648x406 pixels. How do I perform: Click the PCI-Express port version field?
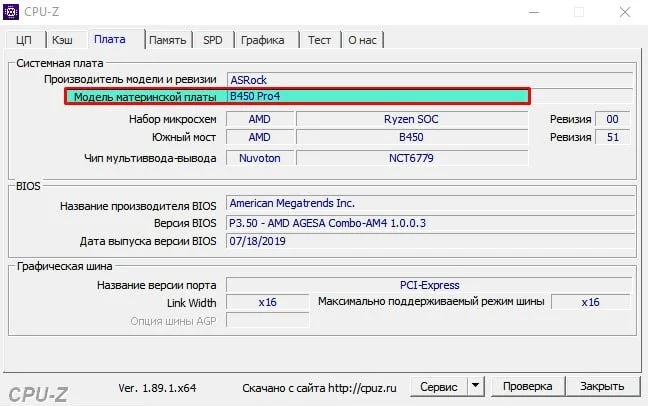(x=429, y=285)
